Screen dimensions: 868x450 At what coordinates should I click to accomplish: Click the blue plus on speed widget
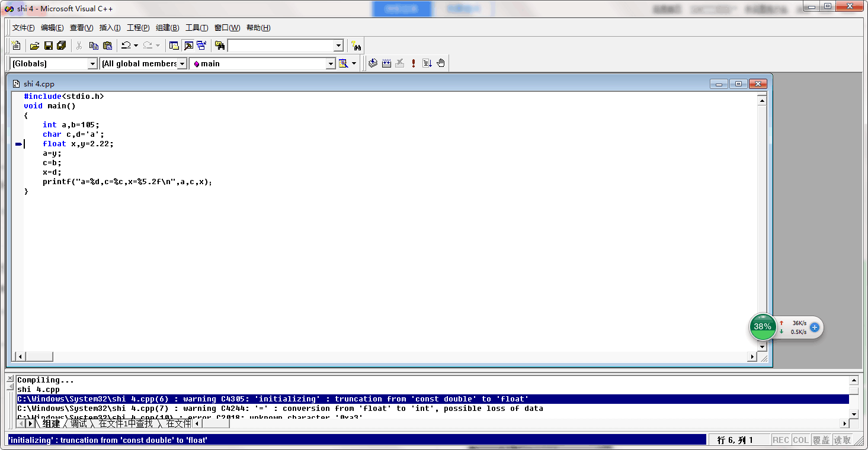tap(814, 327)
